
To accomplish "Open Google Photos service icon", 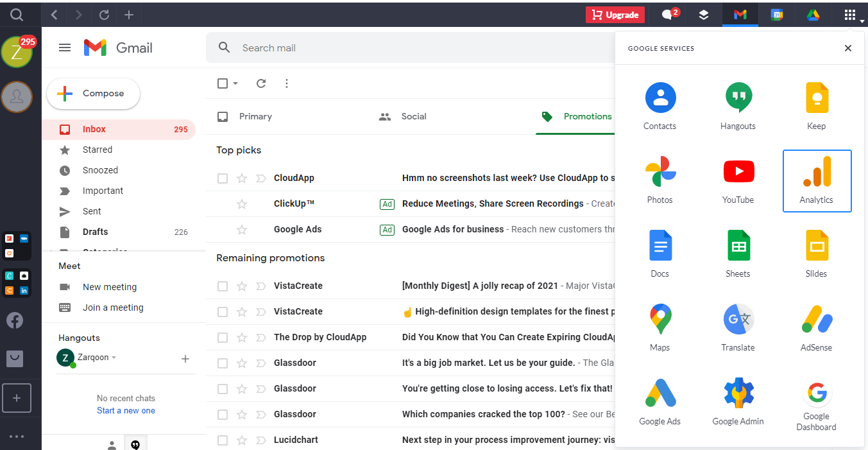I will 660,180.
